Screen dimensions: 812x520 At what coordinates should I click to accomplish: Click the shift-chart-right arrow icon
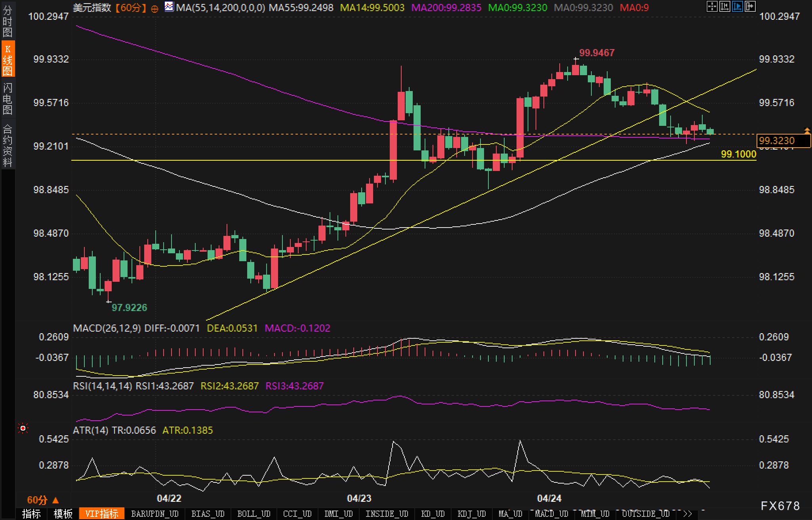(750, 6)
